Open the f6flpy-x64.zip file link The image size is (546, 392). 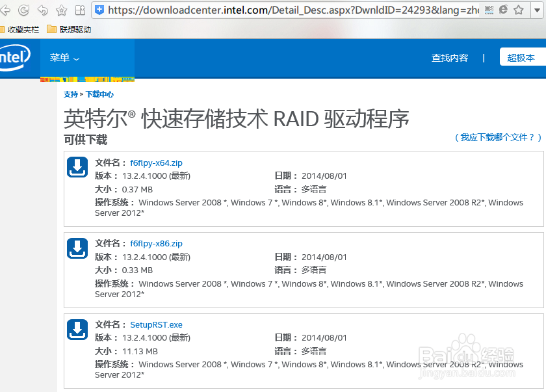point(155,161)
